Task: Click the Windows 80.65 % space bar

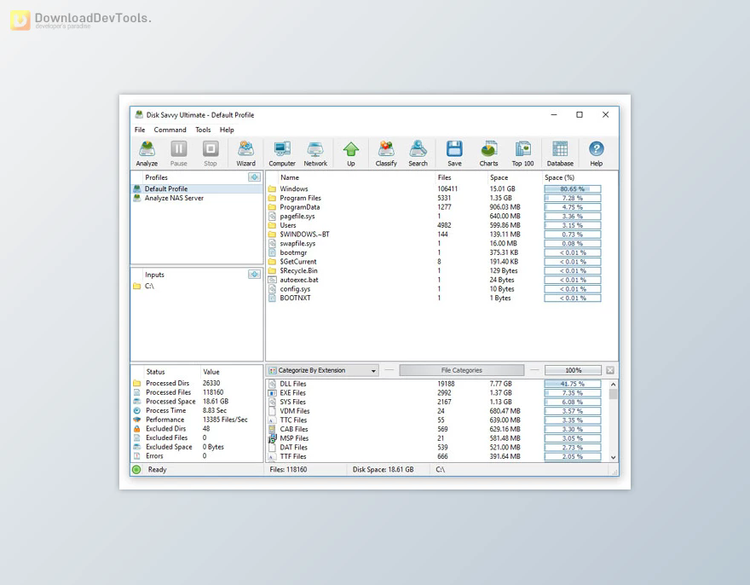Action: [573, 189]
